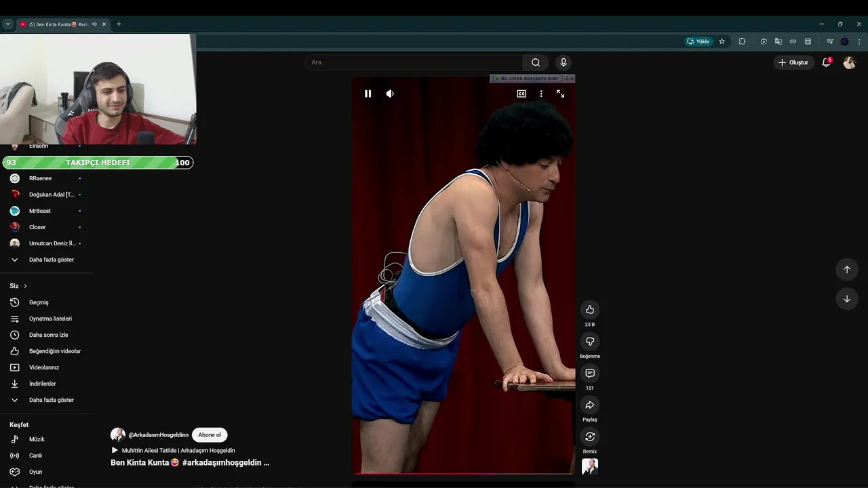
Task: Mute the Shorts video volume
Action: [390, 94]
